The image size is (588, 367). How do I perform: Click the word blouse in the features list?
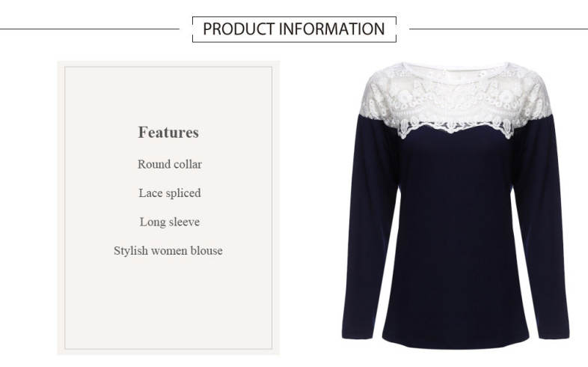[206, 250]
